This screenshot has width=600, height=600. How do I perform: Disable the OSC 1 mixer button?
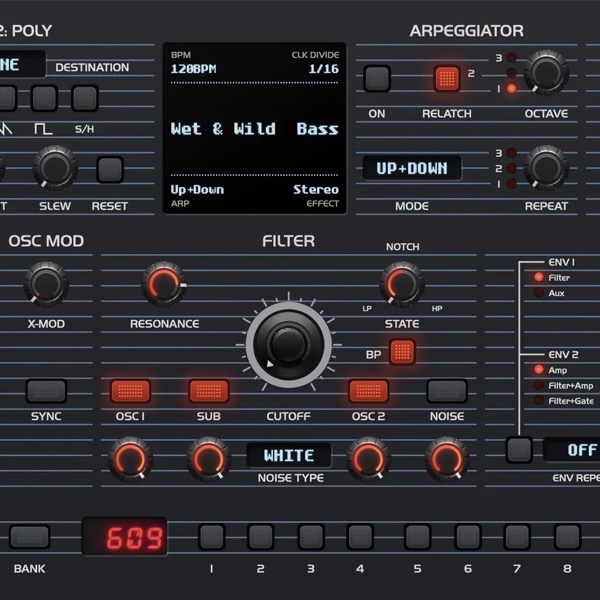(130, 391)
